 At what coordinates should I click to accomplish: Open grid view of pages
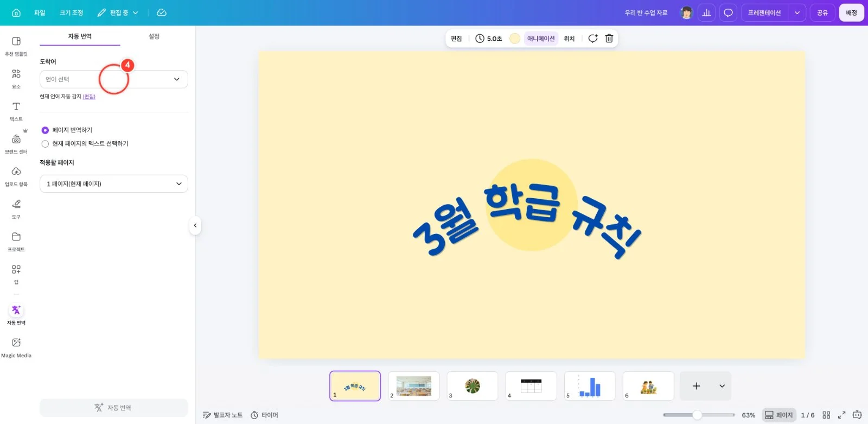click(x=826, y=415)
